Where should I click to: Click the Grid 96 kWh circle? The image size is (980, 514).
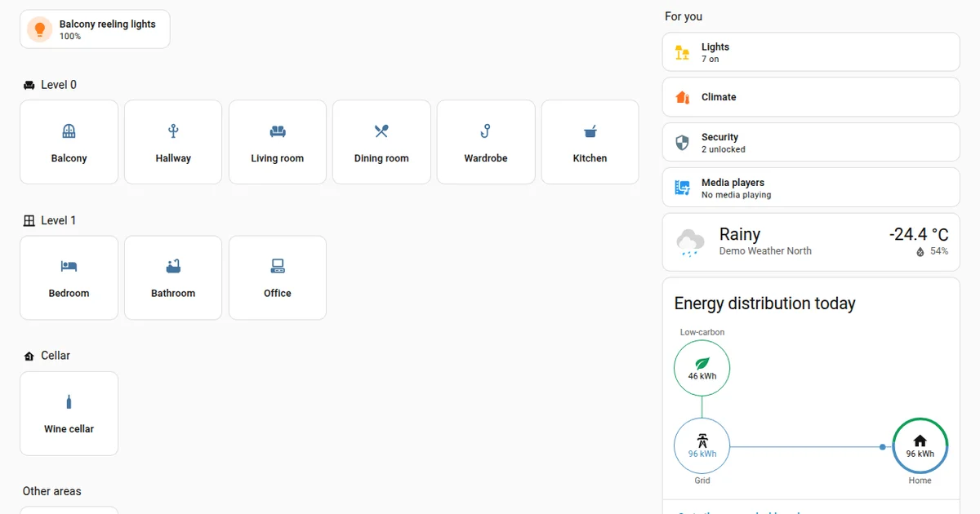(702, 446)
